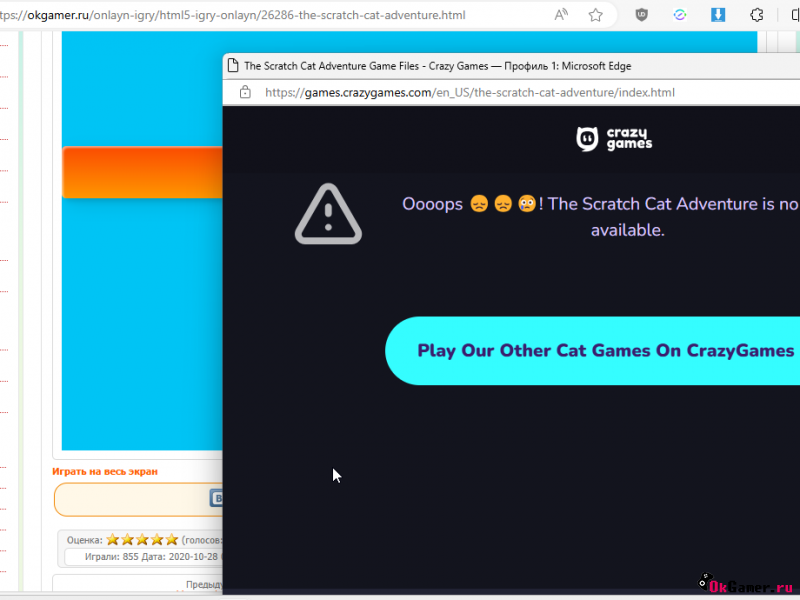Open the Extensions puzzle piece icon
This screenshot has width=800, height=600.
pos(757,15)
